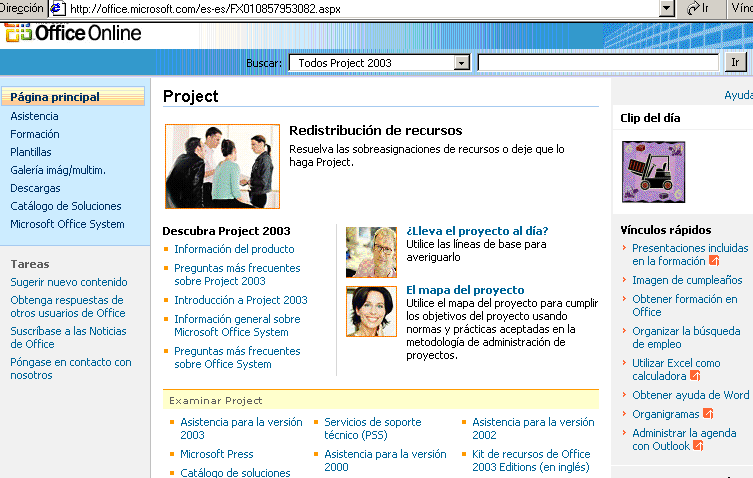
Task: Click Suscríbase a las Noticias de Office
Action: tap(68, 338)
